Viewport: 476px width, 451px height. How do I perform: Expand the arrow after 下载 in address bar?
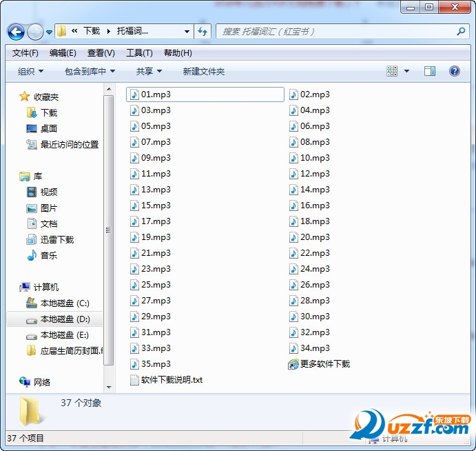[x=109, y=31]
